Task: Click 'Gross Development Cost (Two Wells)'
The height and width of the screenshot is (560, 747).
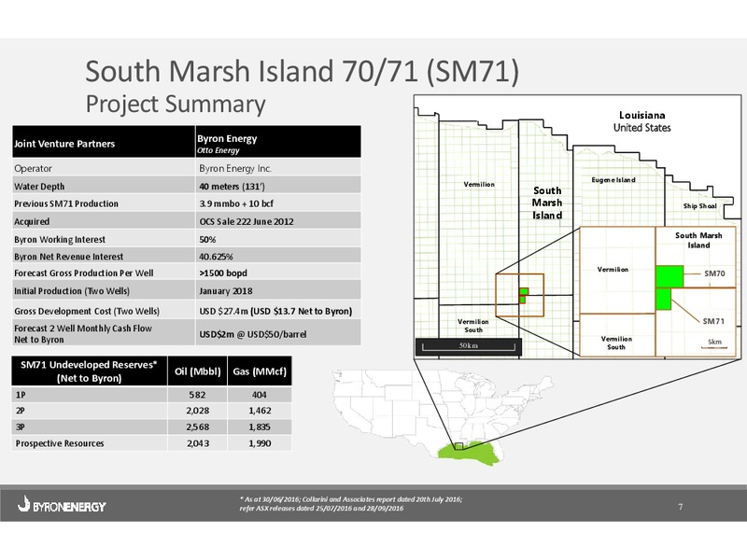Action: tap(87, 312)
